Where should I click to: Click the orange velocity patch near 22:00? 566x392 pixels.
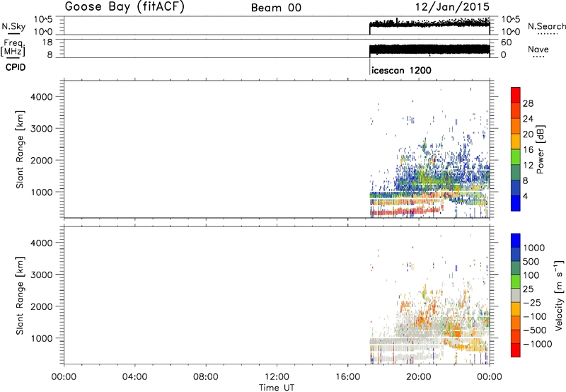tap(456, 331)
